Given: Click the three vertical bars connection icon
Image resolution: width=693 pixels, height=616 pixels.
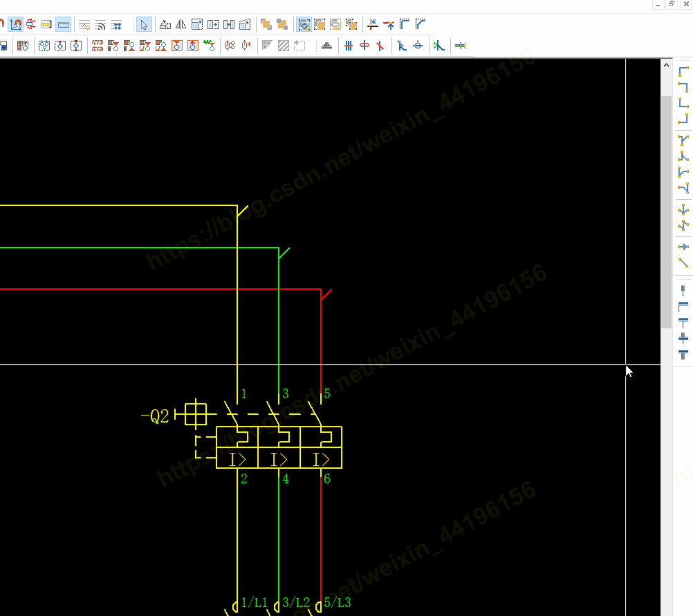Looking at the screenshot, I should pyautogui.click(x=349, y=46).
